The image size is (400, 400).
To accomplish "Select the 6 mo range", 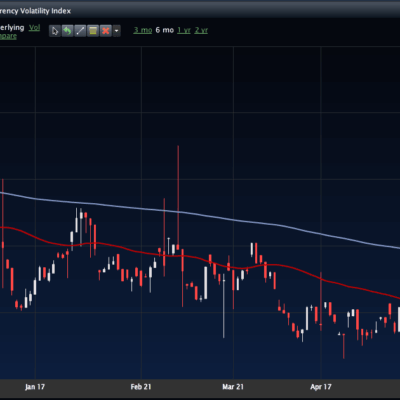I will pyautogui.click(x=165, y=30).
